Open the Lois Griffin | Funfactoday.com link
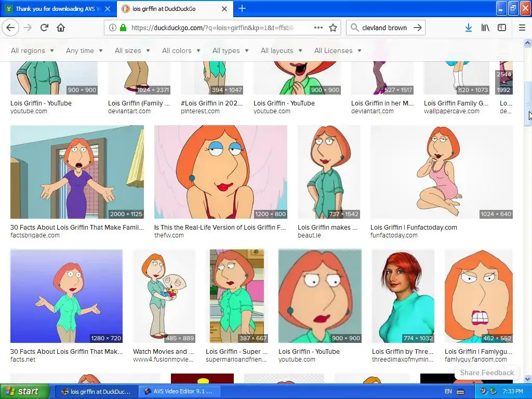Image resolution: width=532 pixels, height=399 pixels. [x=414, y=228]
